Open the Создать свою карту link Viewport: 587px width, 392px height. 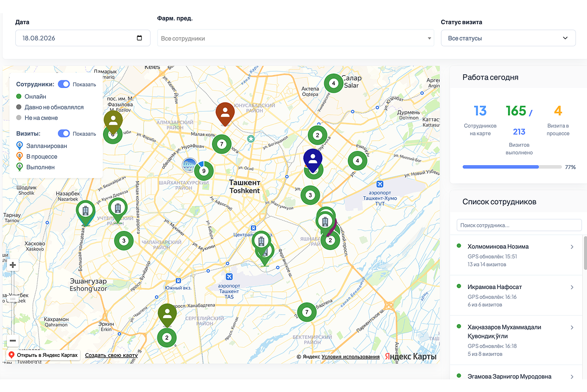111,355
